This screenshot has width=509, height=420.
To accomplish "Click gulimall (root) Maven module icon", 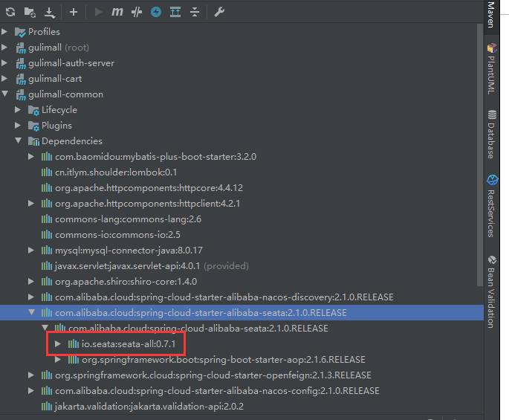I will click(x=21, y=48).
